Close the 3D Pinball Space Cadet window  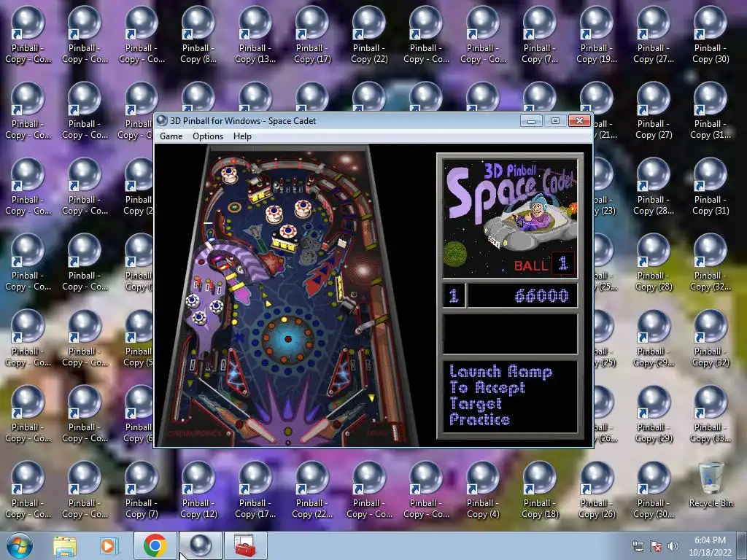[x=579, y=120]
